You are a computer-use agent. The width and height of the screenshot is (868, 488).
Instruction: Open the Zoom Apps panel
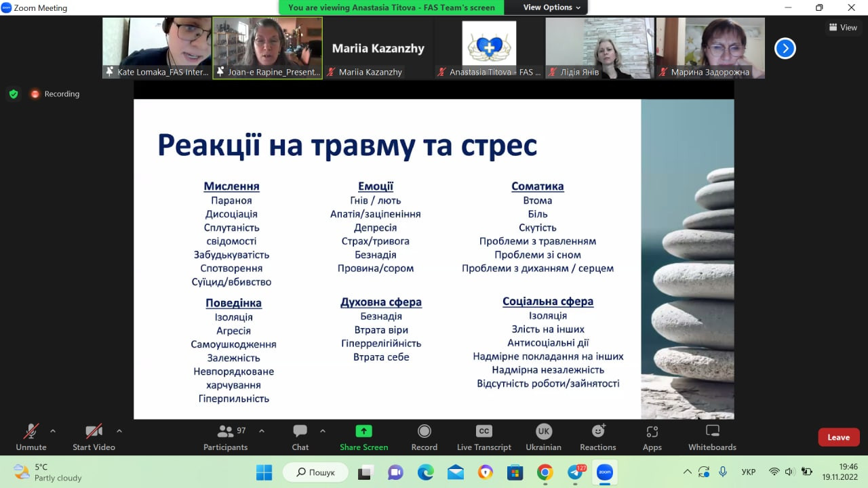(x=652, y=437)
